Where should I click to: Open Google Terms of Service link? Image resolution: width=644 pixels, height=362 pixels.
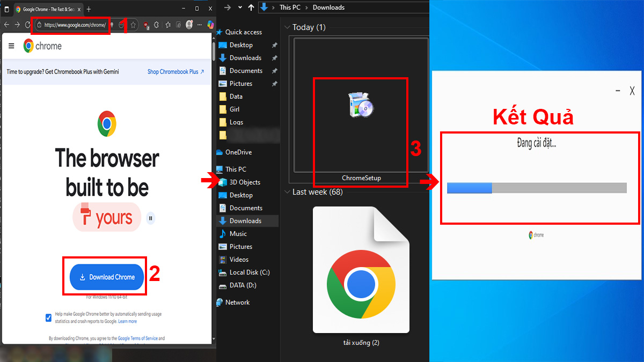click(x=137, y=338)
